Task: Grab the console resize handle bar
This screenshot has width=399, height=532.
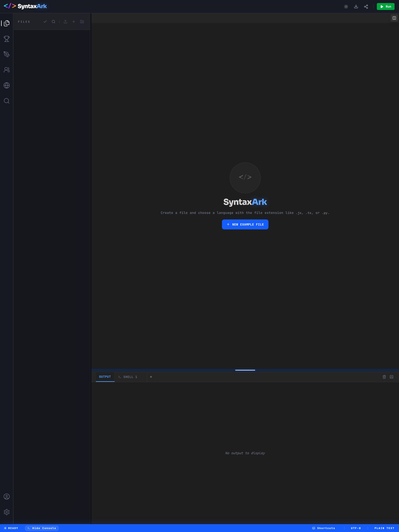Action: 245,370
